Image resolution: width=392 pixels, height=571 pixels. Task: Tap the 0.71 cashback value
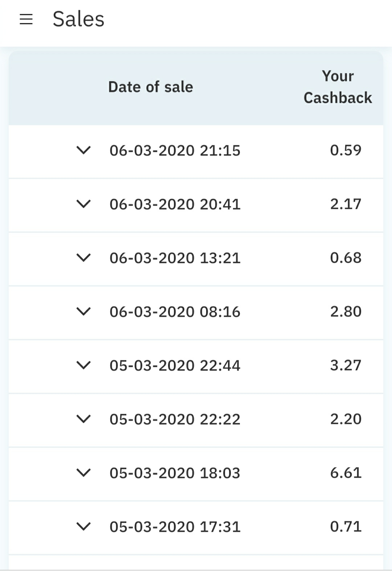tap(346, 526)
